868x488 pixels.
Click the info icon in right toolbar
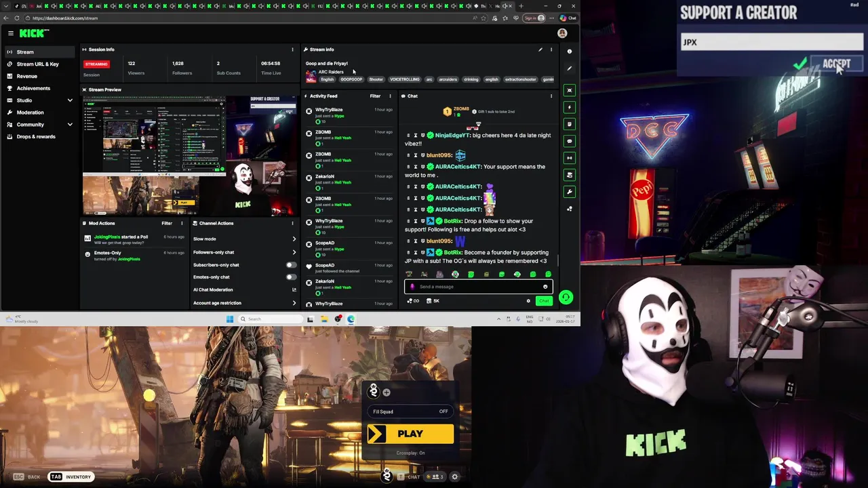tap(570, 52)
